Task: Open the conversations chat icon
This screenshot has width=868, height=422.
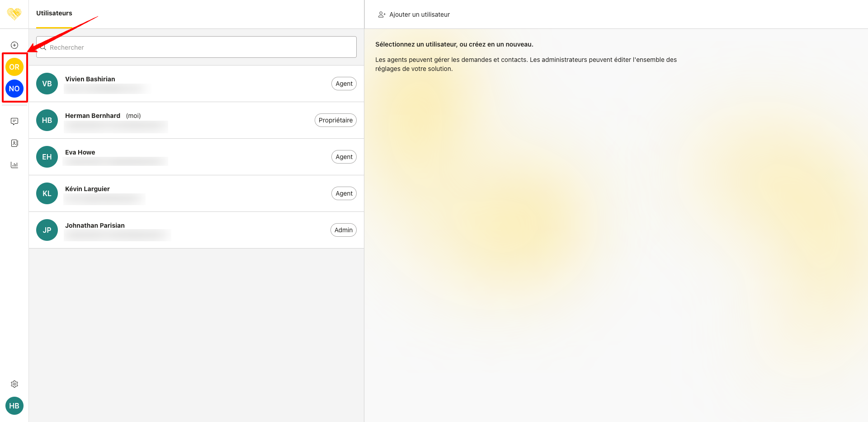Action: [x=14, y=122]
